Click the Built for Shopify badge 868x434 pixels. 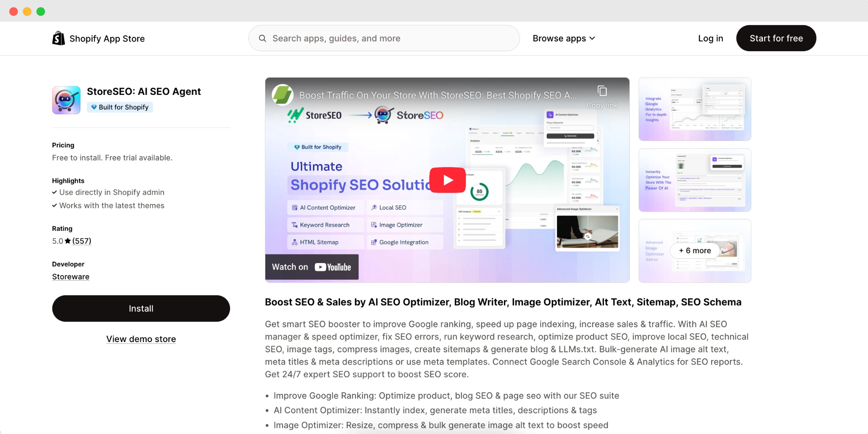(120, 107)
